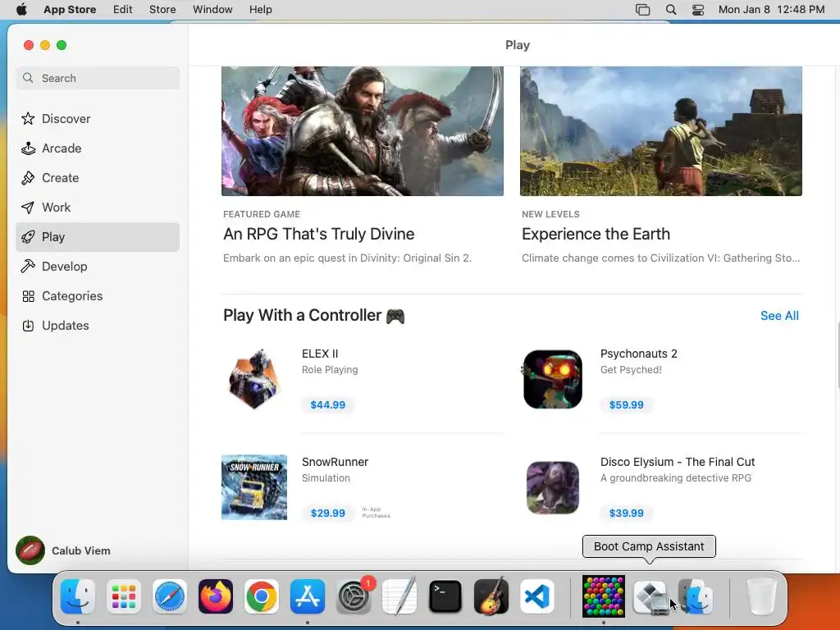Launch Firefox from the Dock
The image size is (840, 630).
216,596
